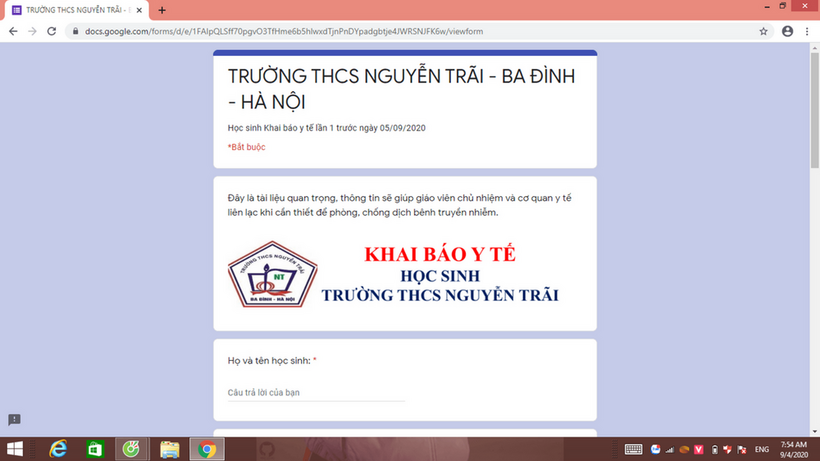Switch the ENG input language indicator
Screen dimensions: 820x461
(x=762, y=450)
